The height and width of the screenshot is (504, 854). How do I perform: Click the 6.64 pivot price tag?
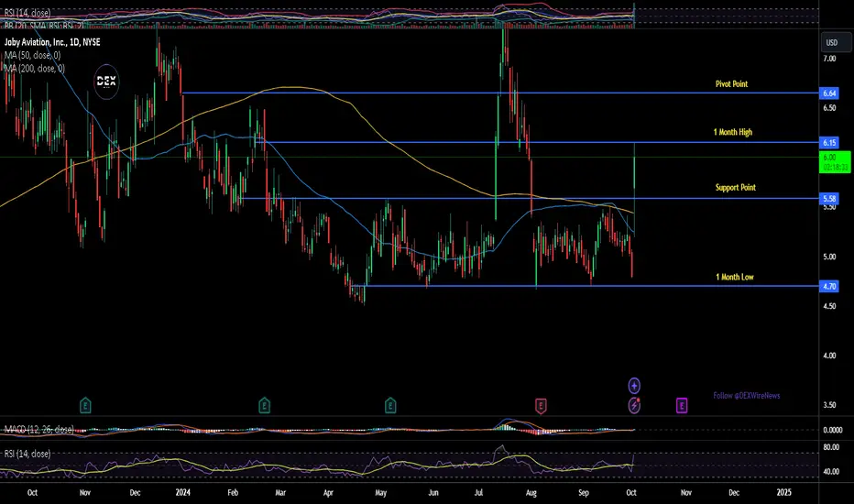(829, 93)
